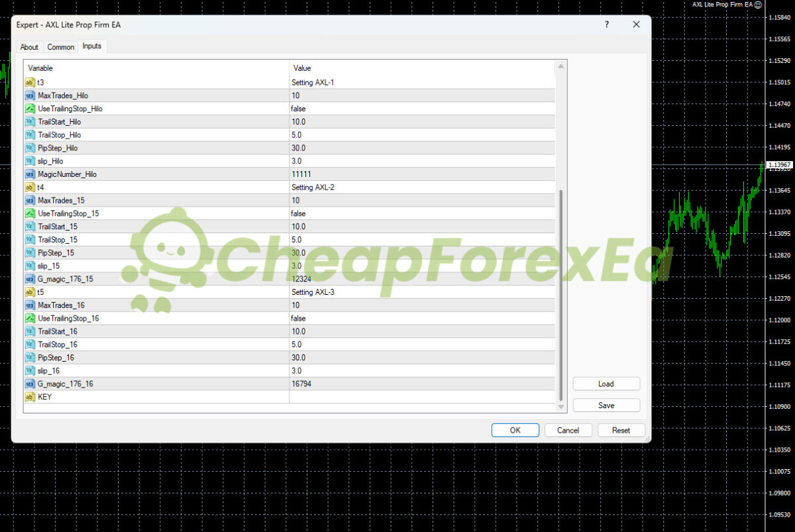The height and width of the screenshot is (532, 795).
Task: Select the false value of UseTrailingStop_Hilo
Action: (x=298, y=109)
